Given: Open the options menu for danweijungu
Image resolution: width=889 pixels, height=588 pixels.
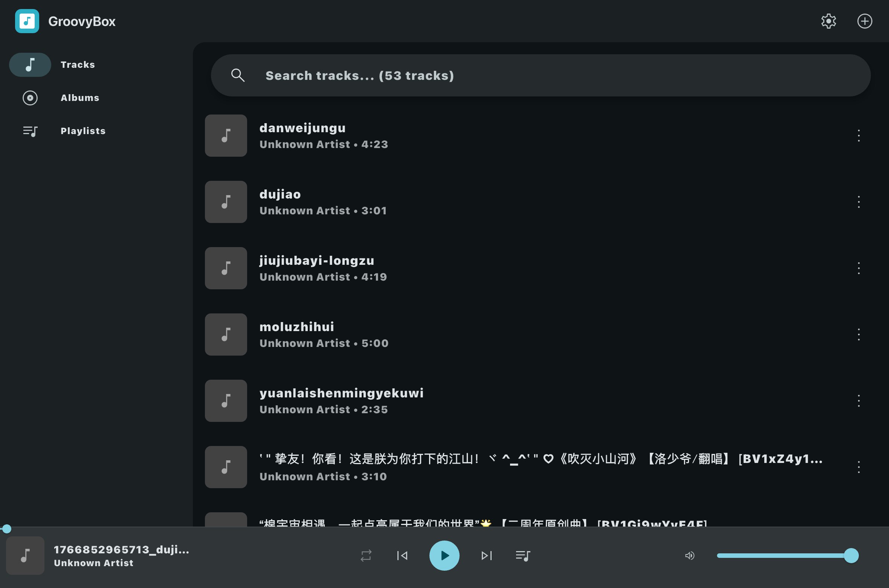Looking at the screenshot, I should click(x=858, y=136).
